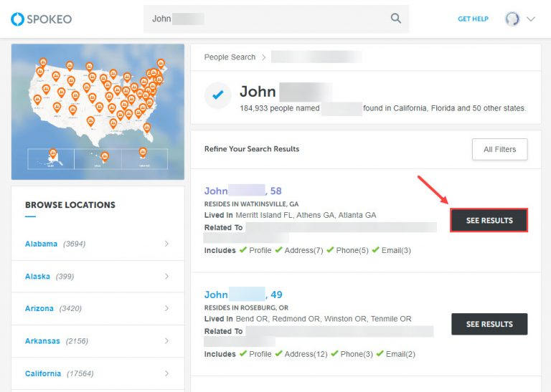Viewport: 551px width, 392px height.
Task: Click the 'Address(7)' include item
Action: (x=299, y=250)
